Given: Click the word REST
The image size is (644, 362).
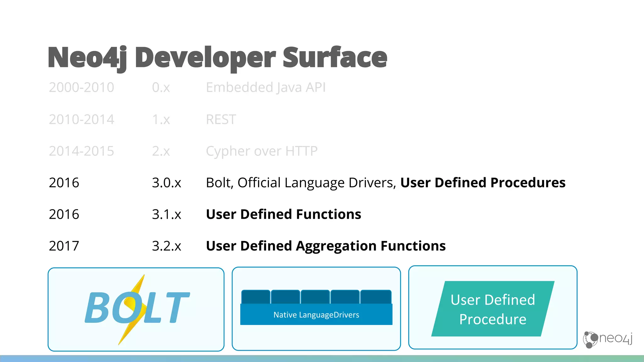Looking at the screenshot, I should click(221, 119).
